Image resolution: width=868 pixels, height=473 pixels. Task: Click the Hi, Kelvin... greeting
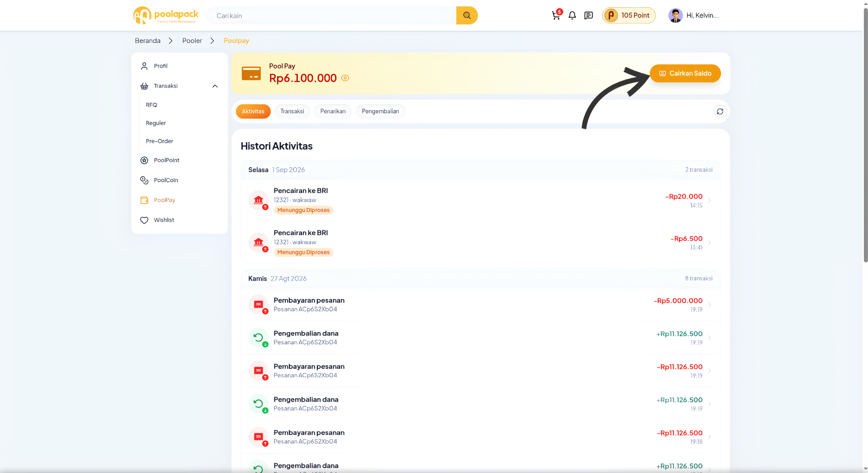[703, 15]
